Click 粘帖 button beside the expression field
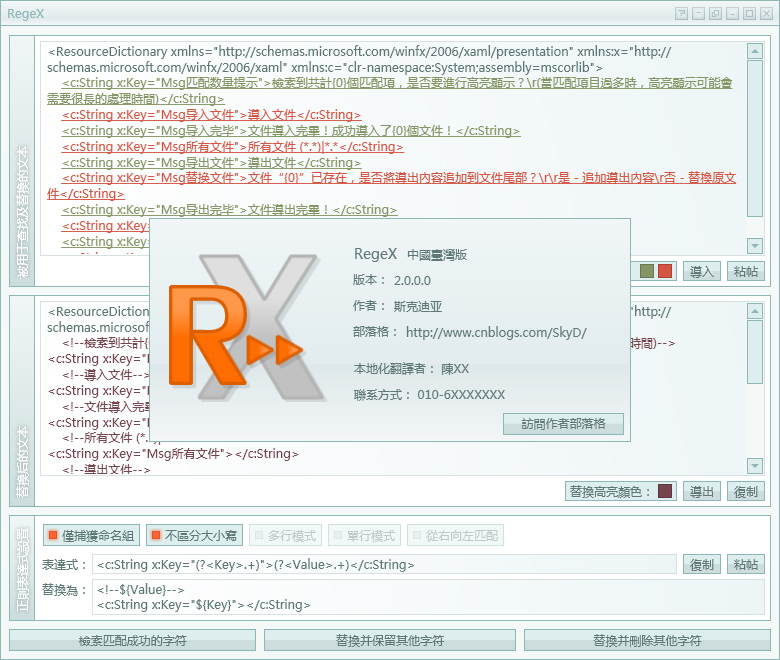 (746, 565)
